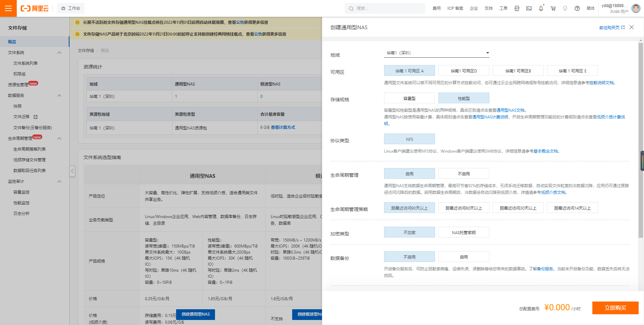Open the 通用型NAS文档 link
Viewport: 644px width, 325px height.
coord(510,110)
